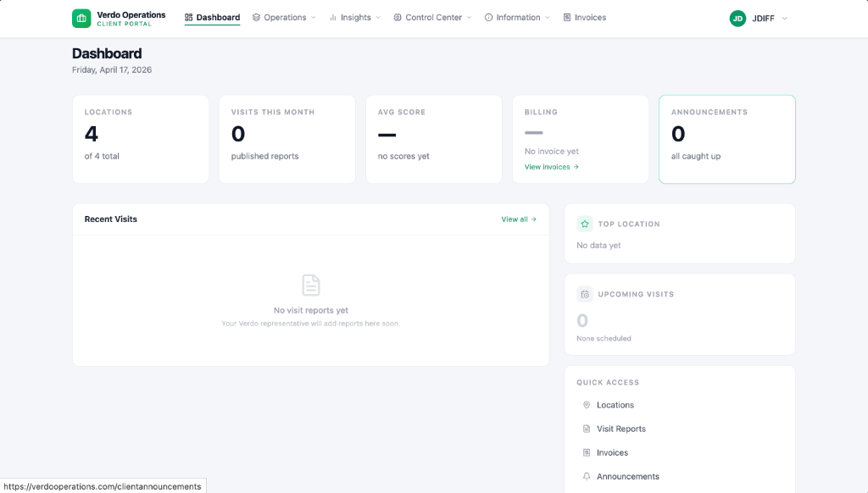The width and height of the screenshot is (868, 493).
Task: Click the Announcements stat card
Action: click(726, 140)
